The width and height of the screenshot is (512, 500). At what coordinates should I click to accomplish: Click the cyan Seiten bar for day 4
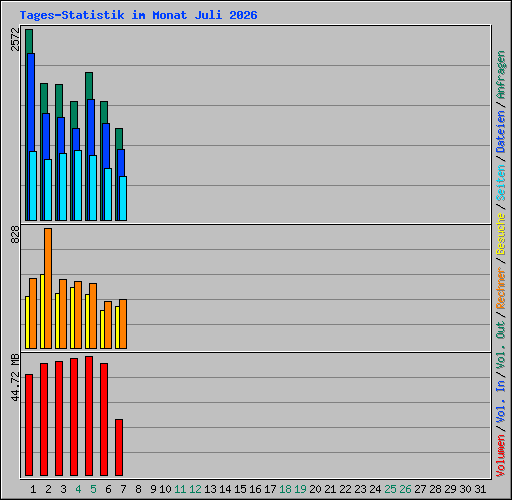tap(78, 185)
